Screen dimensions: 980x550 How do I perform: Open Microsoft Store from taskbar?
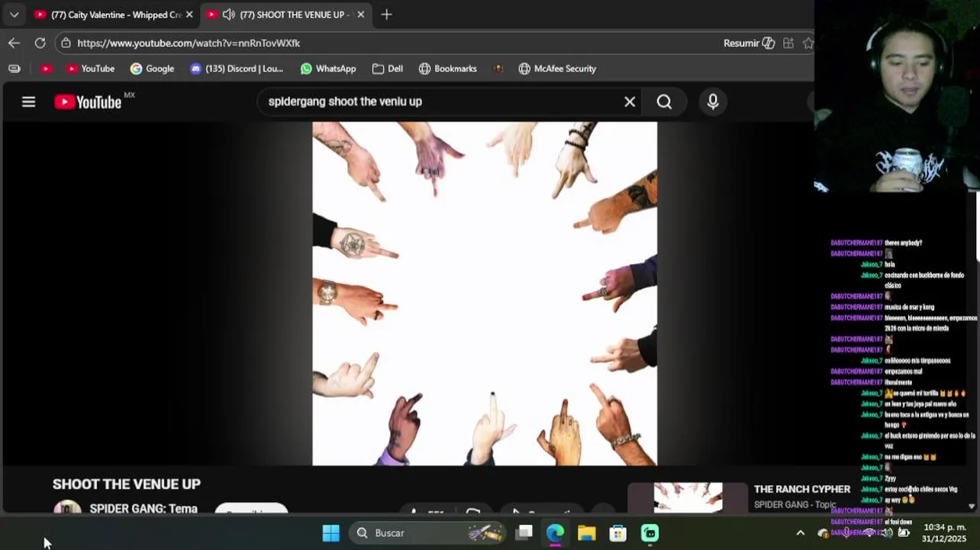[x=617, y=533]
